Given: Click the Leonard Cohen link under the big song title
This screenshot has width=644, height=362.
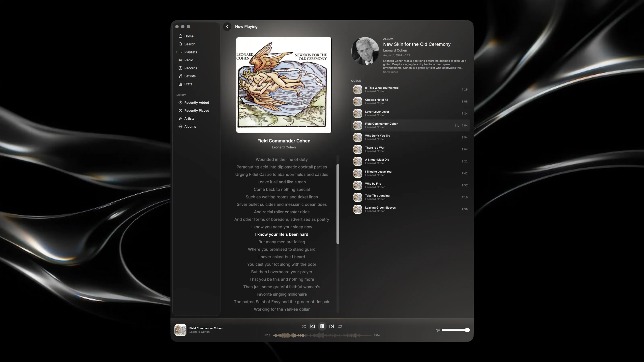Looking at the screenshot, I should pos(284,147).
